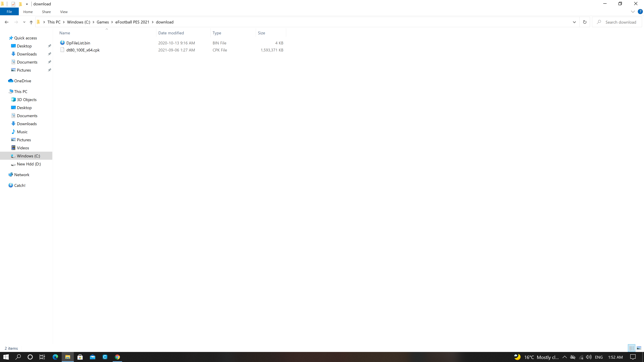Open Pictures under Quick access

24,70
